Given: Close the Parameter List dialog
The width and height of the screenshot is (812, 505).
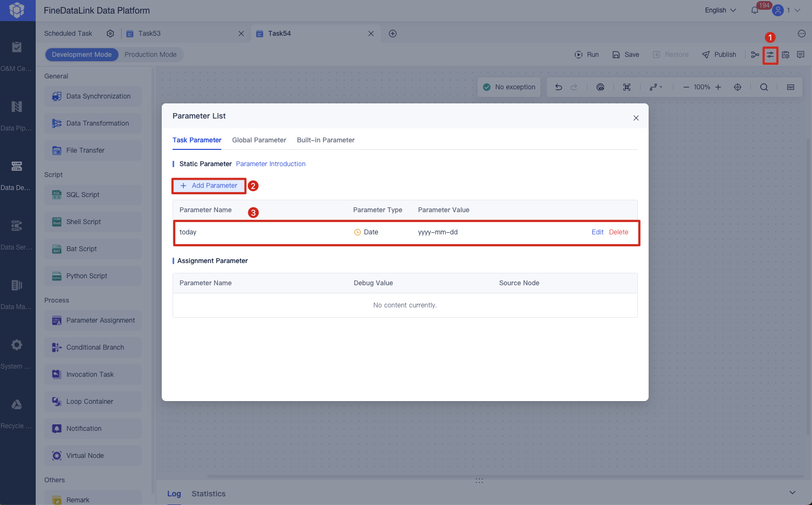Looking at the screenshot, I should point(636,118).
